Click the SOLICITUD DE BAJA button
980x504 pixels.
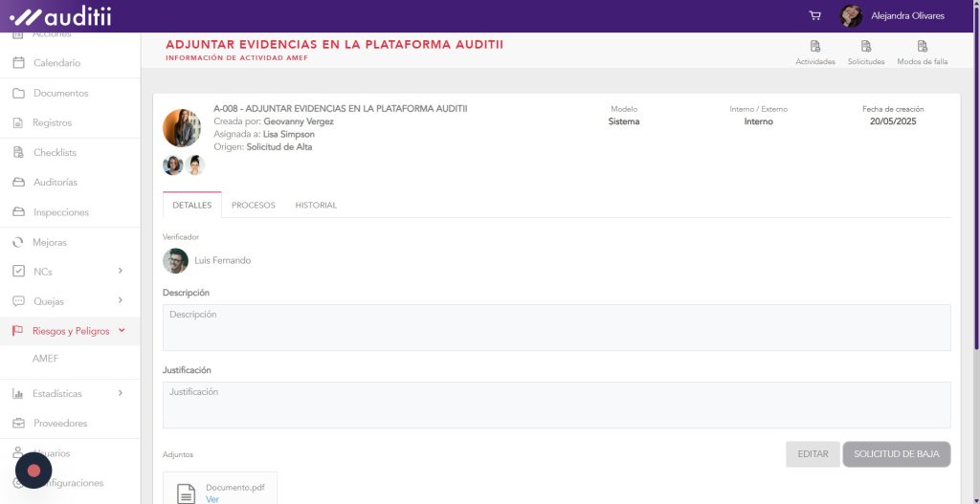(896, 454)
